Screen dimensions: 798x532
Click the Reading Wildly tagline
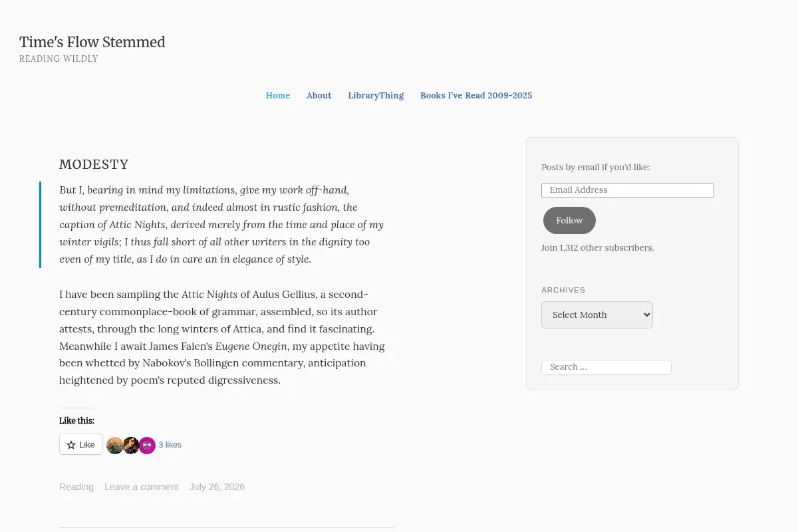(59, 59)
